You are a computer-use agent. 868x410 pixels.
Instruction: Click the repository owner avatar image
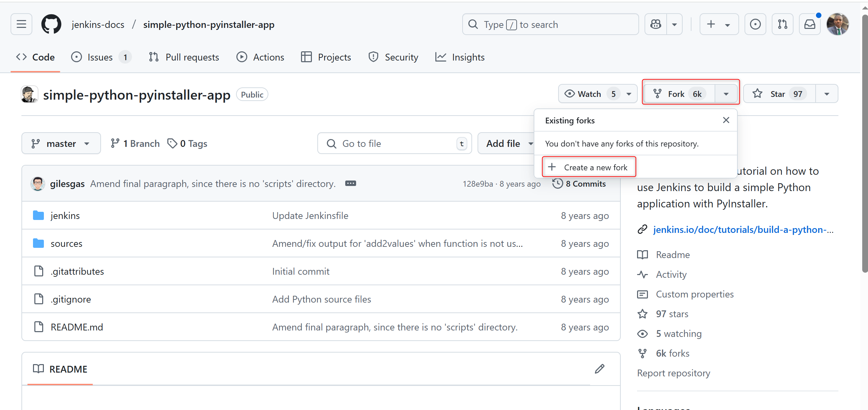pos(29,95)
